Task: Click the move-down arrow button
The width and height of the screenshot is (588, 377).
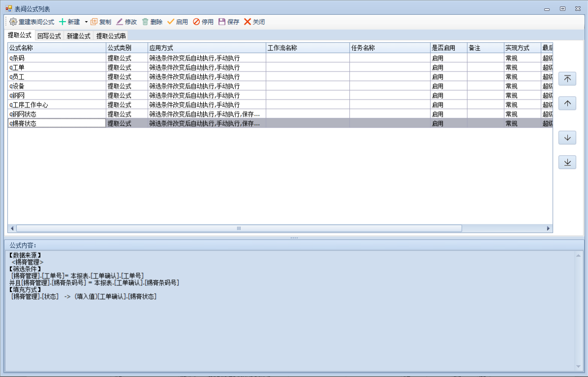Action: [x=567, y=138]
